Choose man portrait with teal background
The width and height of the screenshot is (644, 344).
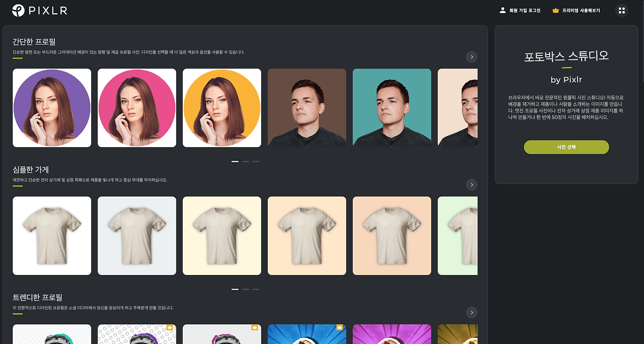coord(392,108)
